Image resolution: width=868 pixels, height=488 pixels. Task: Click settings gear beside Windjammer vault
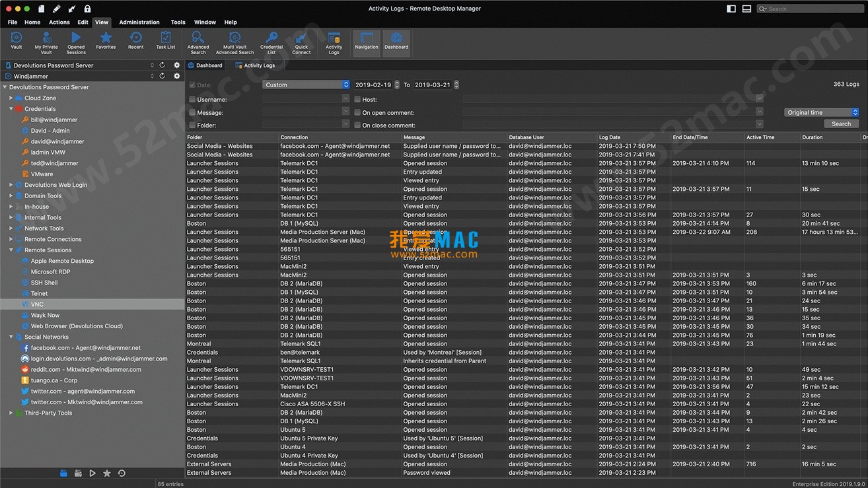coord(176,77)
